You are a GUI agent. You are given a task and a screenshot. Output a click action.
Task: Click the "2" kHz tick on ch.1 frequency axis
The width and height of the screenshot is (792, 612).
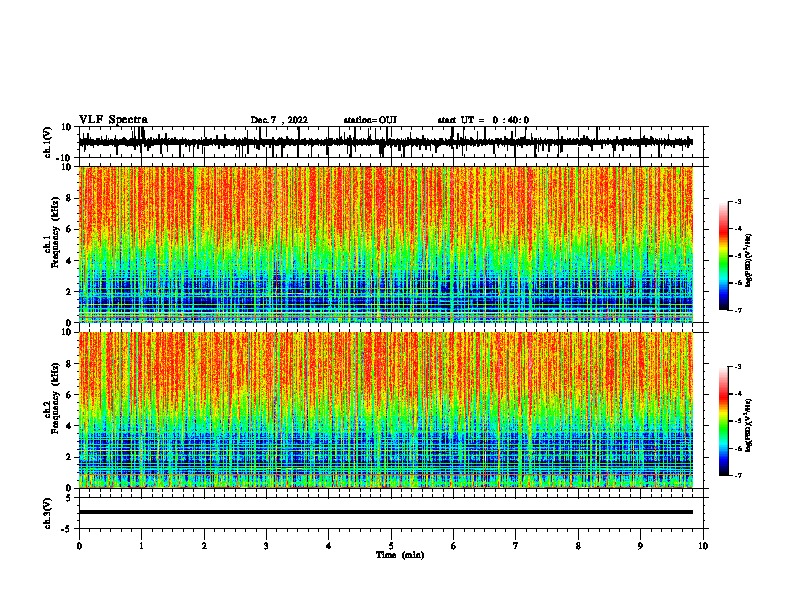point(69,292)
